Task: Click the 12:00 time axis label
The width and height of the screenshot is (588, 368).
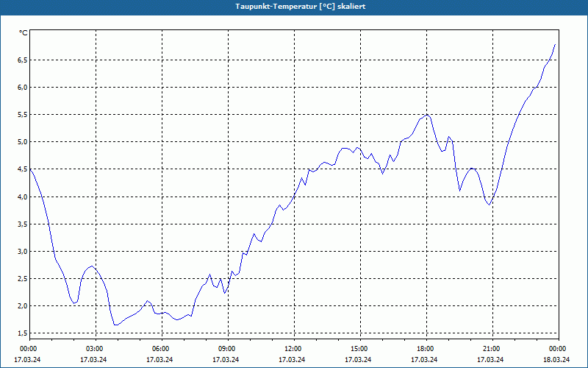Action: 293,349
